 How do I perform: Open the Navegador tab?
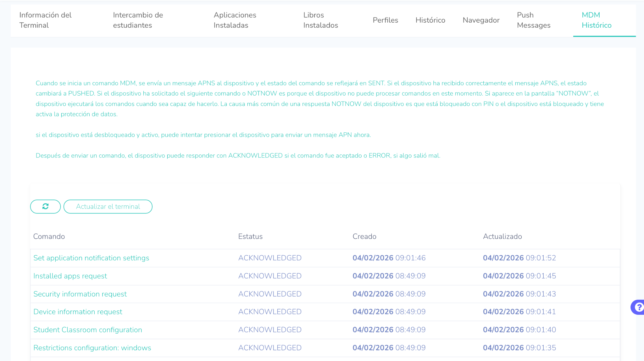pyautogui.click(x=481, y=20)
